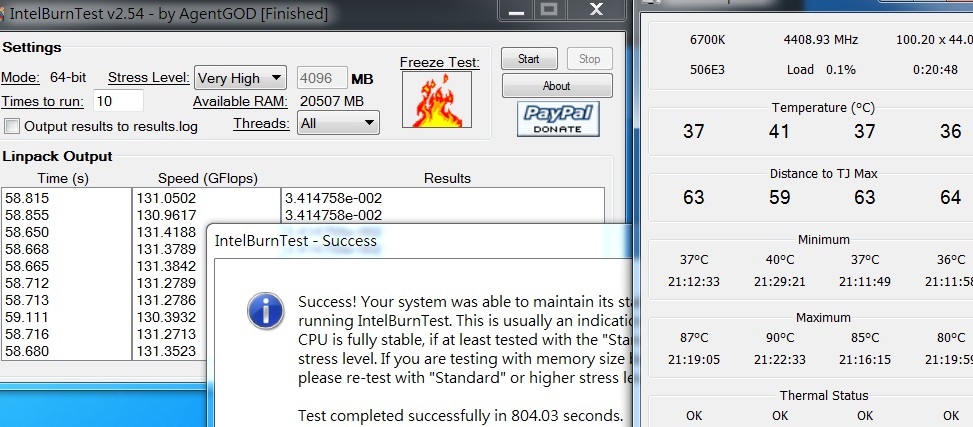This screenshot has height=427, width=973.
Task: Select speed value 130.3932
Action: tap(166, 317)
